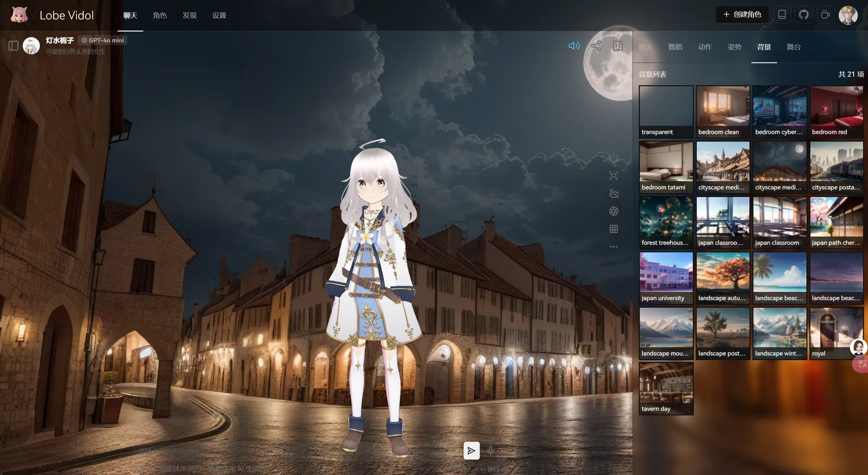Image resolution: width=868 pixels, height=475 pixels.
Task: Click the 背景列表 heading text
Action: point(653,74)
